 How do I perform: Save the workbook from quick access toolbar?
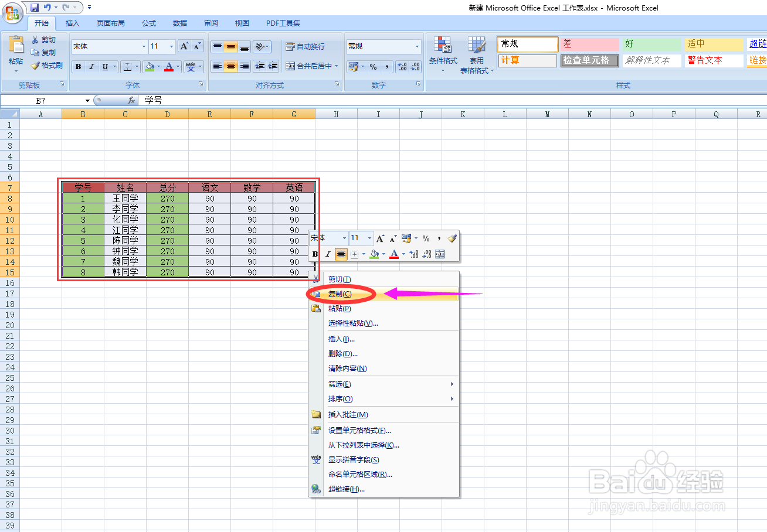pyautogui.click(x=34, y=8)
